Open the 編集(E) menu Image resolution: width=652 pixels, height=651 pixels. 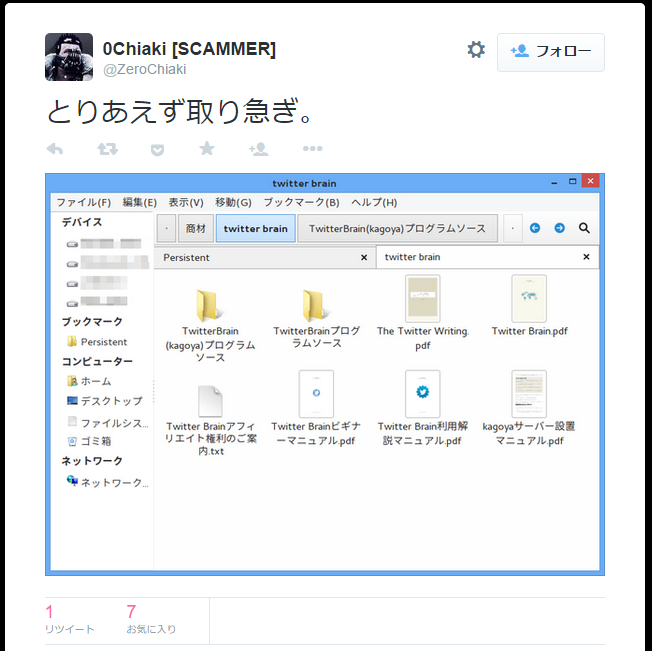pos(139,202)
